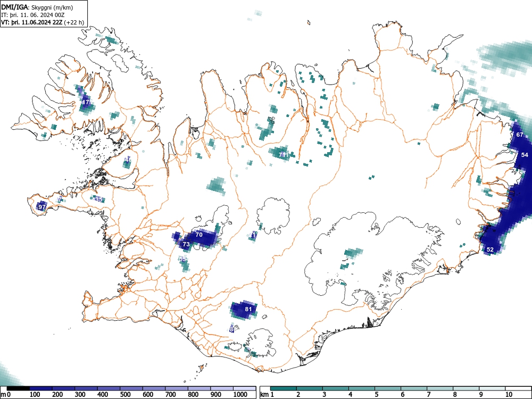Click the 700 label on the metre scale
Screen dimensions: 532x399
click(171, 394)
